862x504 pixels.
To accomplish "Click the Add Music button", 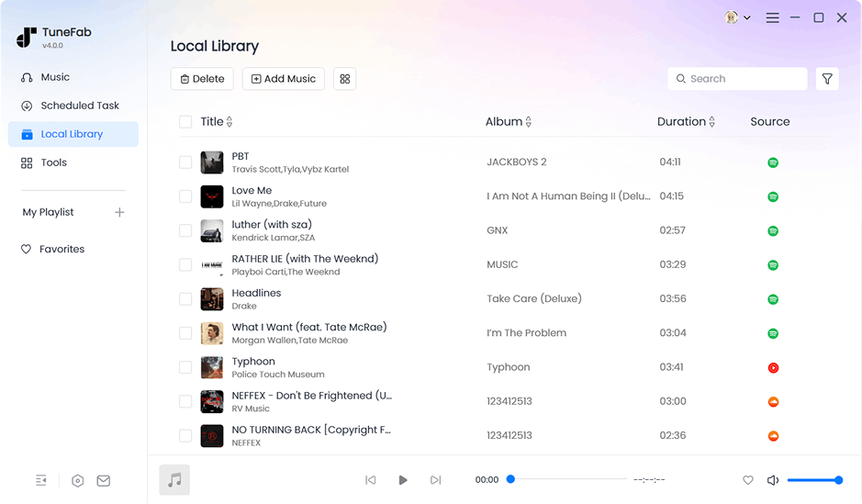I will tap(283, 79).
